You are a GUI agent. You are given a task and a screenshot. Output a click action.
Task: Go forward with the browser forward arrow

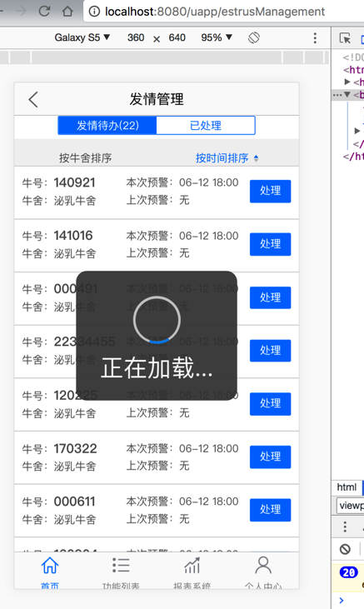pyautogui.click(x=21, y=12)
